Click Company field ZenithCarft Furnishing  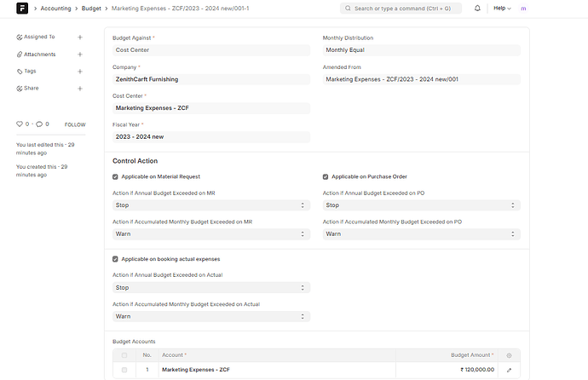point(211,79)
